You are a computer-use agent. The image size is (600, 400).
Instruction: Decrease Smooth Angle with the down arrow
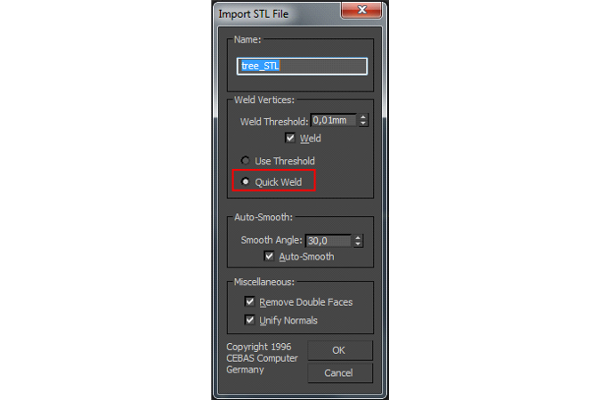click(x=358, y=244)
